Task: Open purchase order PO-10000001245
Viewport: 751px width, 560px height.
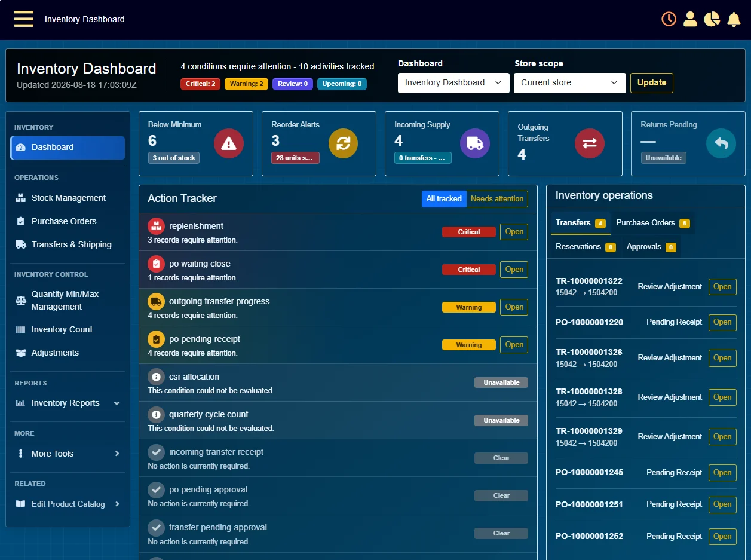Action: pos(722,473)
